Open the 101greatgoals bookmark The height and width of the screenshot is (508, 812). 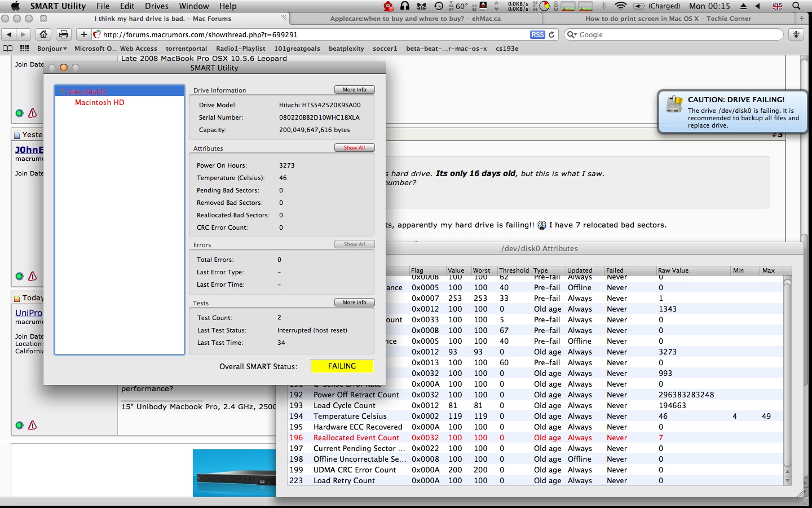297,49
